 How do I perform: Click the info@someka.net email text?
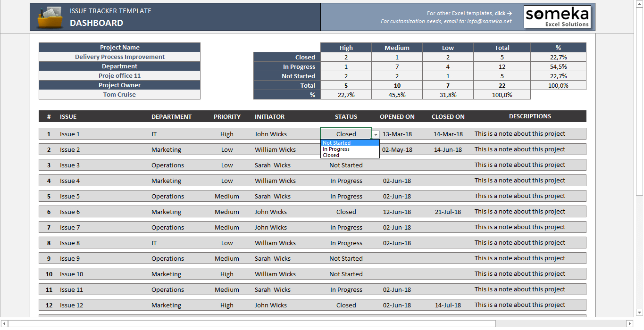click(489, 21)
